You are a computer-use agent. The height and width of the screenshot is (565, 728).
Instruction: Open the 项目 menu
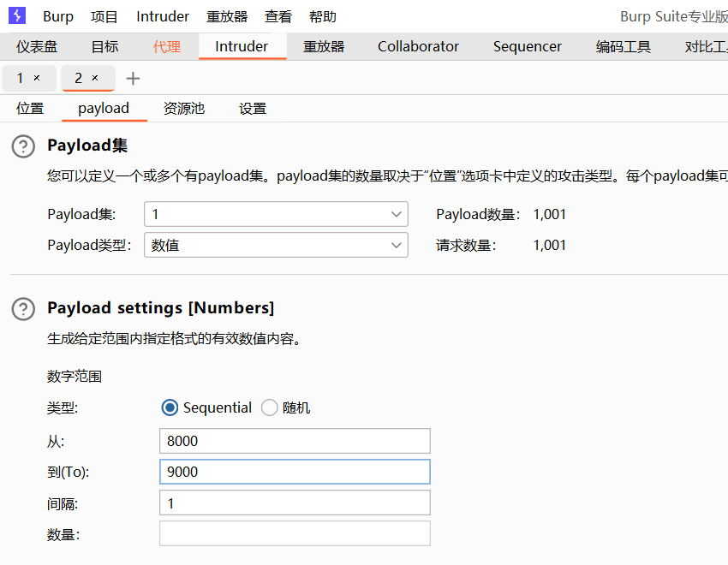tap(104, 17)
